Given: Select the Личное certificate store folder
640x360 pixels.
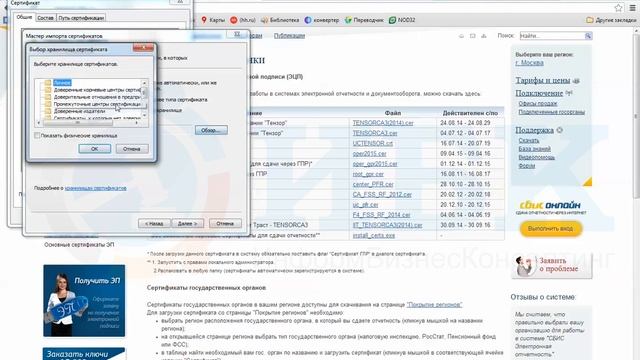Looking at the screenshot, I should (62, 82).
